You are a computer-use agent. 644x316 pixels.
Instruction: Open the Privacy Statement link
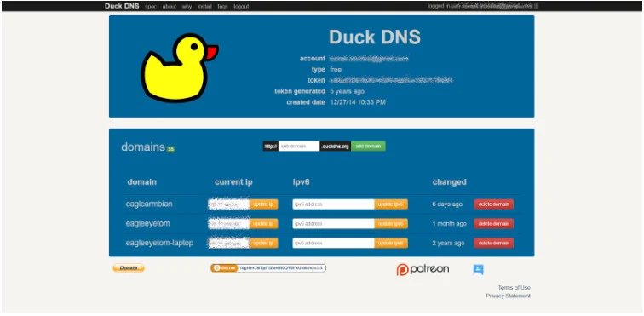pos(508,296)
